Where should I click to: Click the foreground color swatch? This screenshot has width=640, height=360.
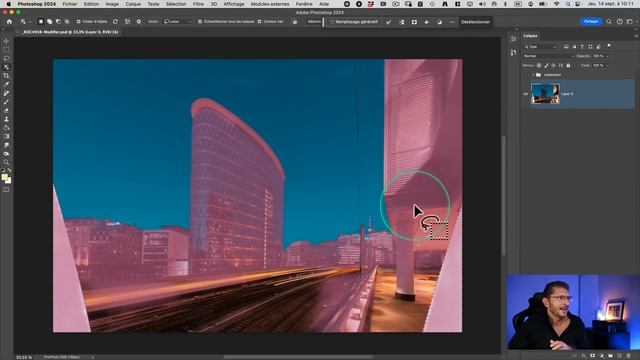(4, 177)
